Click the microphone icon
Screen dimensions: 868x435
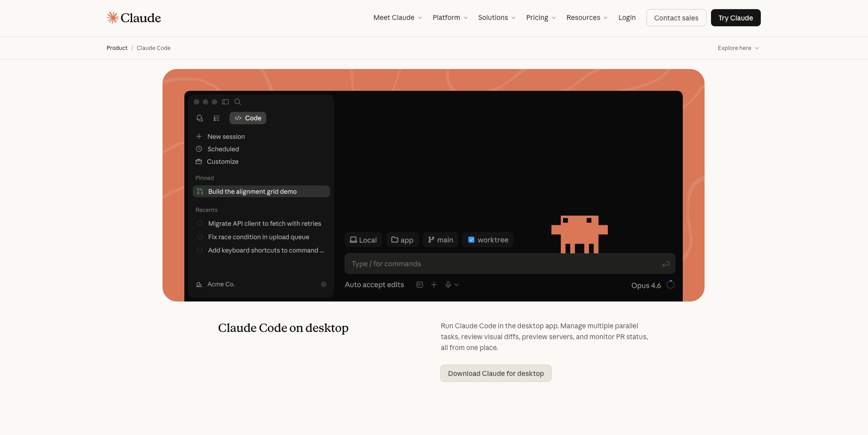448,285
